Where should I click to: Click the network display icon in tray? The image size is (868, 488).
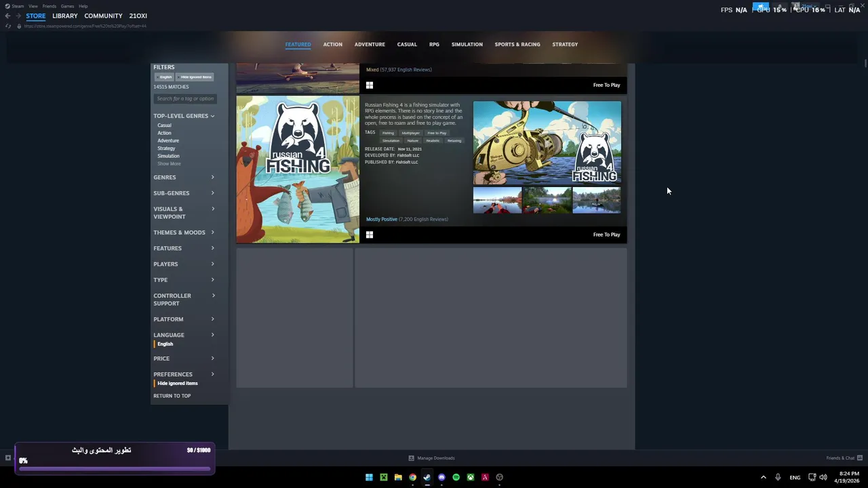[x=812, y=477]
